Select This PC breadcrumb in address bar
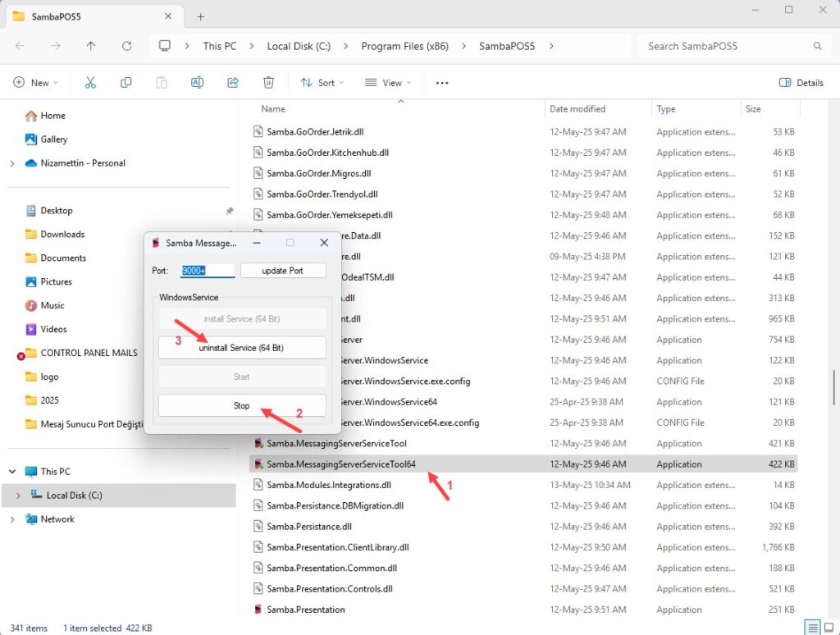 coord(220,46)
